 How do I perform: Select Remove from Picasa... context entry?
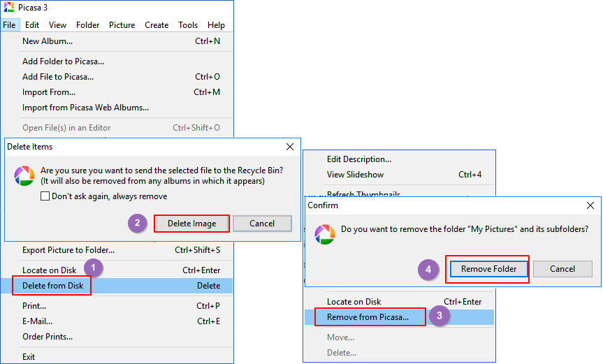pyautogui.click(x=368, y=317)
